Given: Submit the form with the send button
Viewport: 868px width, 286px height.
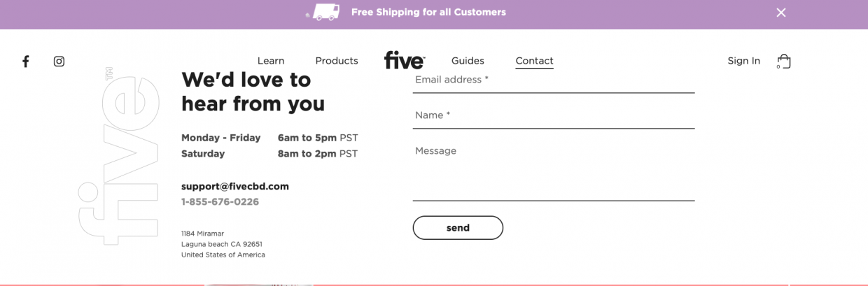Looking at the screenshot, I should [458, 228].
